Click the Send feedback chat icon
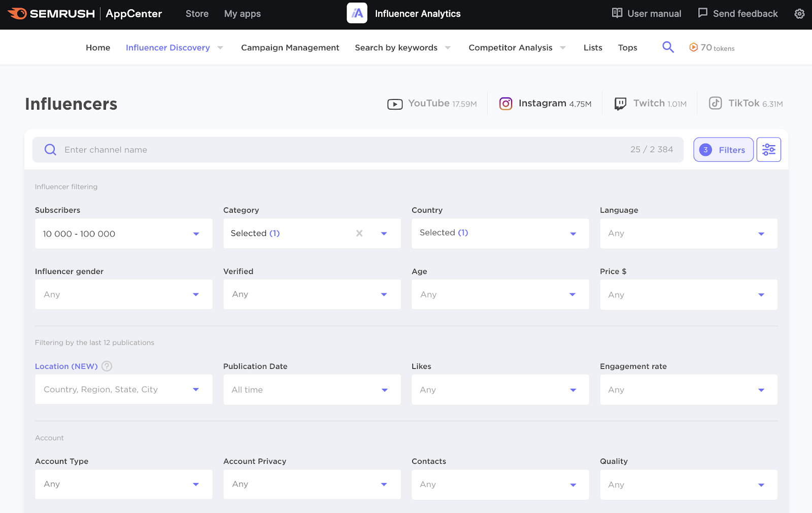812x513 pixels. (703, 14)
